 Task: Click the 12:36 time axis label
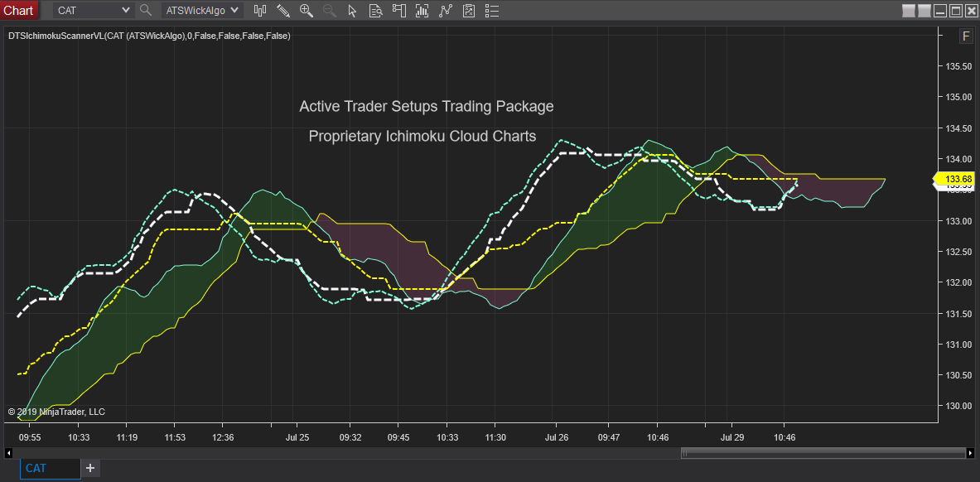223,437
